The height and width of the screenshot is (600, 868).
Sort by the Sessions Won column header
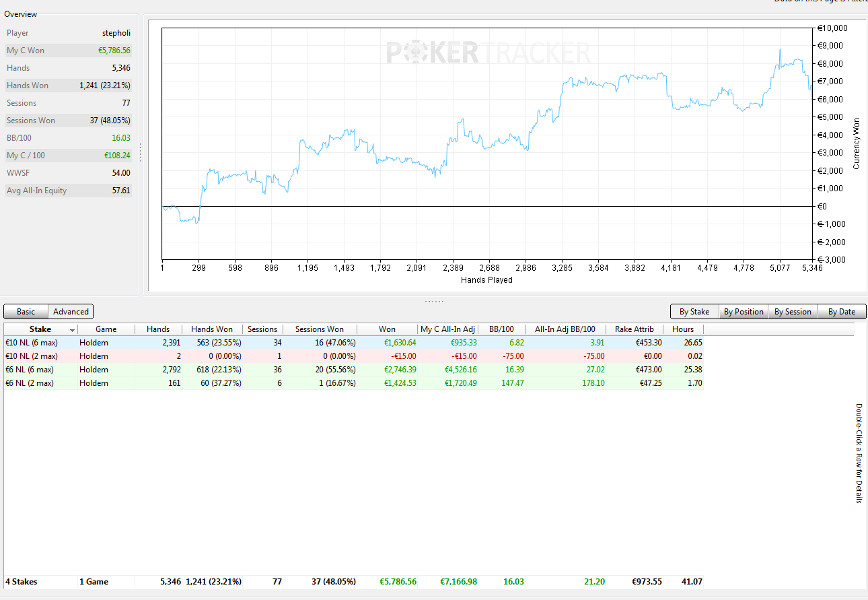pyautogui.click(x=320, y=329)
